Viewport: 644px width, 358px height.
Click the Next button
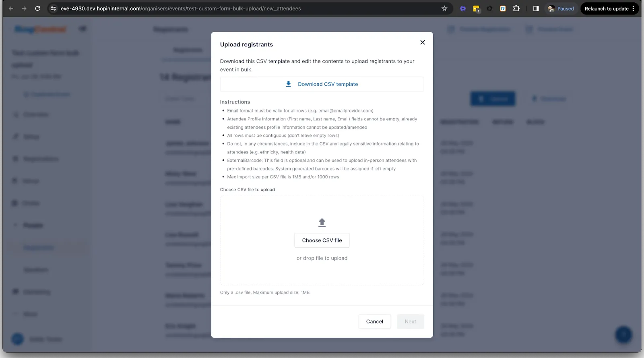tap(410, 321)
